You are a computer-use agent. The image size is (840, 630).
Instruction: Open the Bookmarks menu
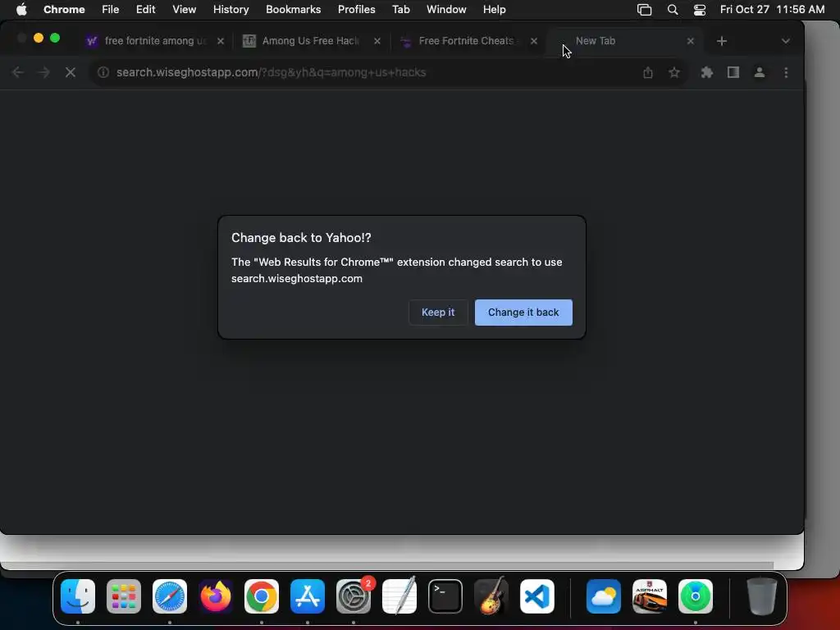(x=293, y=10)
